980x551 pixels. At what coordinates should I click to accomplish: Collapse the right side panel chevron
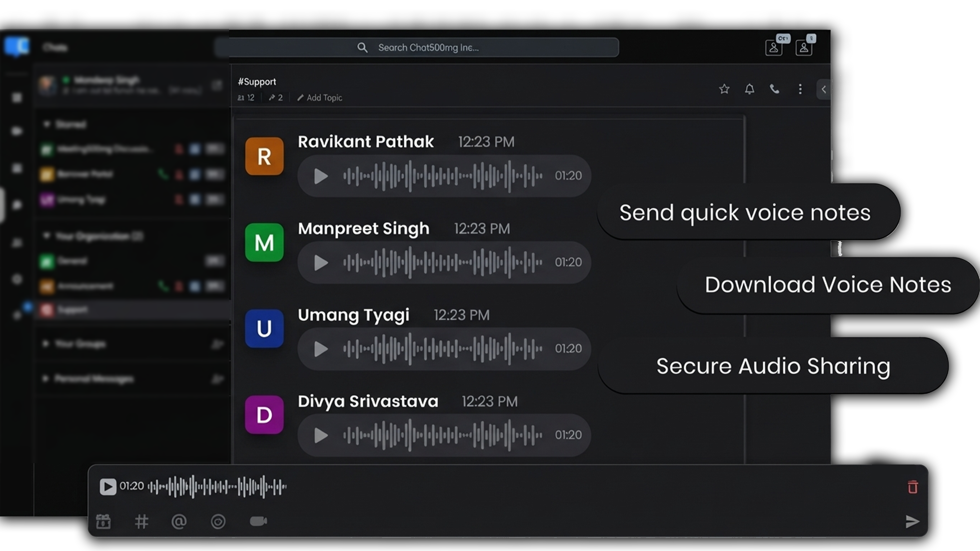coord(823,89)
